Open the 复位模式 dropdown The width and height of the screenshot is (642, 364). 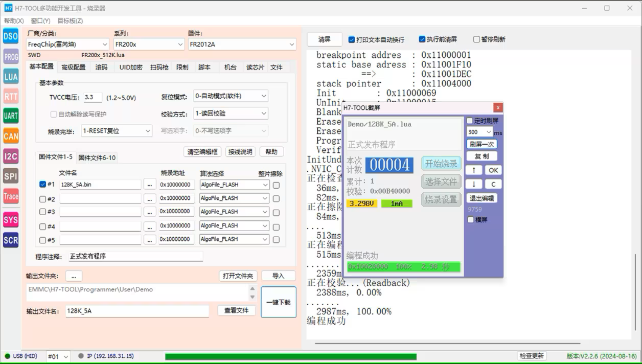(231, 96)
